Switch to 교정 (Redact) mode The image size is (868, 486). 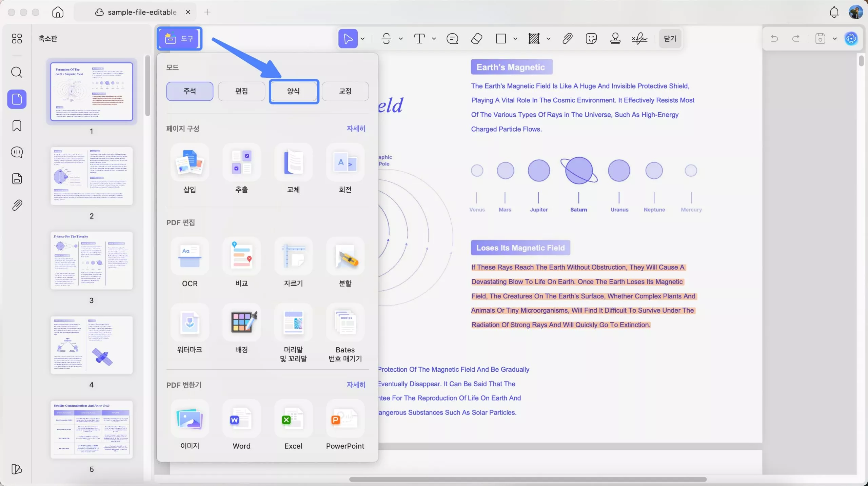tap(345, 91)
